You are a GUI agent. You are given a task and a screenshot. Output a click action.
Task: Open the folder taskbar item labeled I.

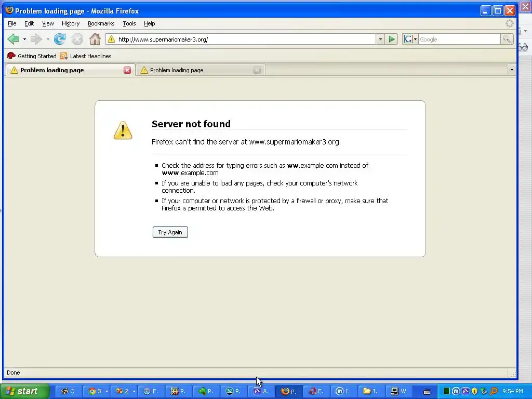coord(372,392)
